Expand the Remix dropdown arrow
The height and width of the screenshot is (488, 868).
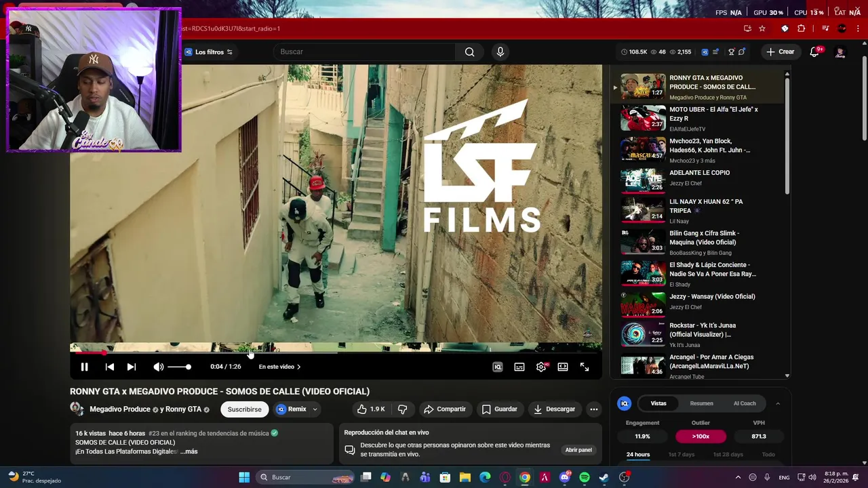pyautogui.click(x=315, y=409)
